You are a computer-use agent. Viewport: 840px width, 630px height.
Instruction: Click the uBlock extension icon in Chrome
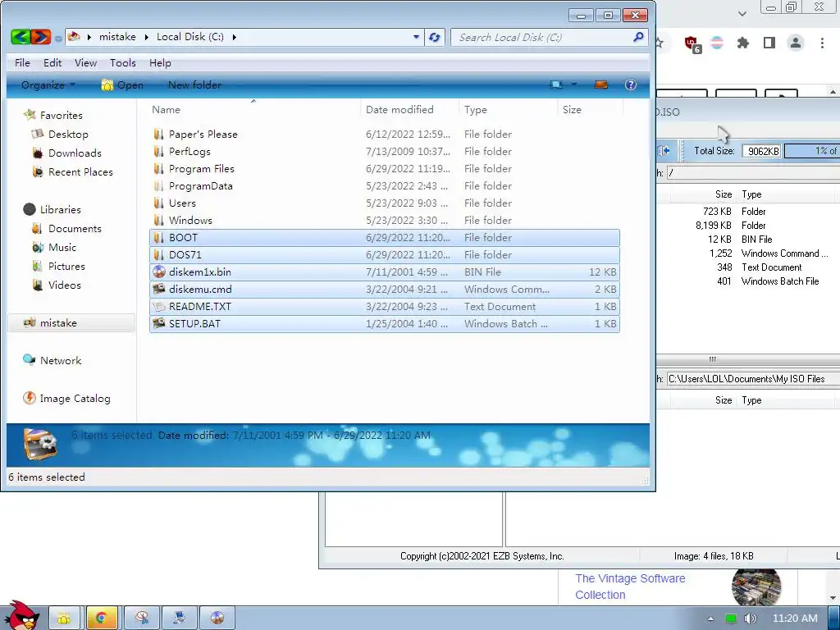(692, 44)
